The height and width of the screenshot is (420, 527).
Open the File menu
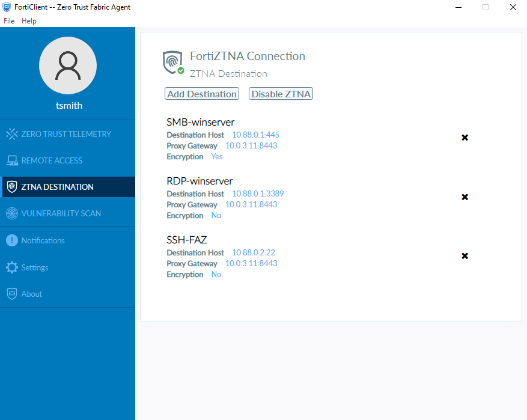(9, 20)
